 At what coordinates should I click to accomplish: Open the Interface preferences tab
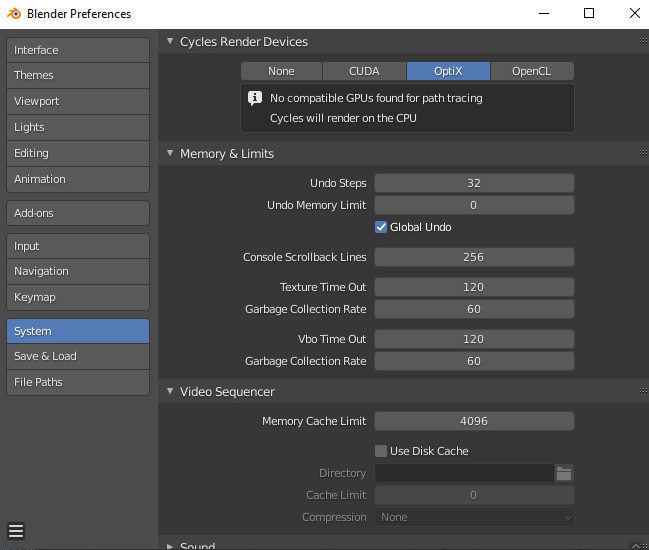pyautogui.click(x=78, y=50)
